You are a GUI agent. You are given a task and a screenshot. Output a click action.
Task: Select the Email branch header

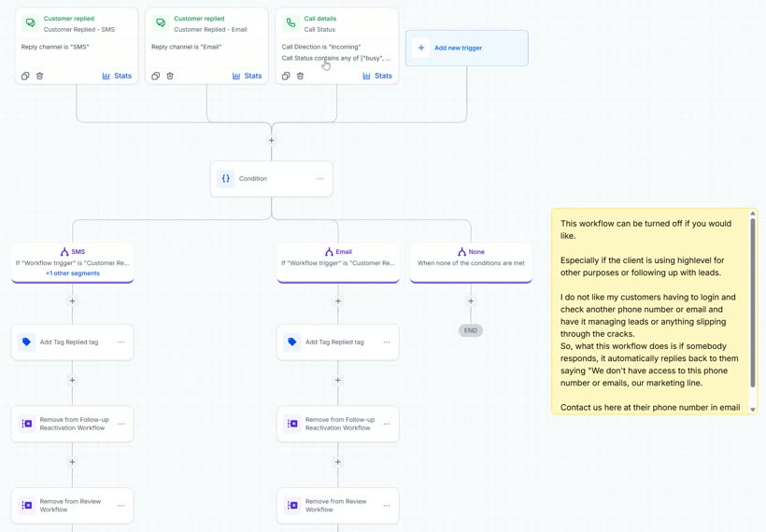click(338, 262)
